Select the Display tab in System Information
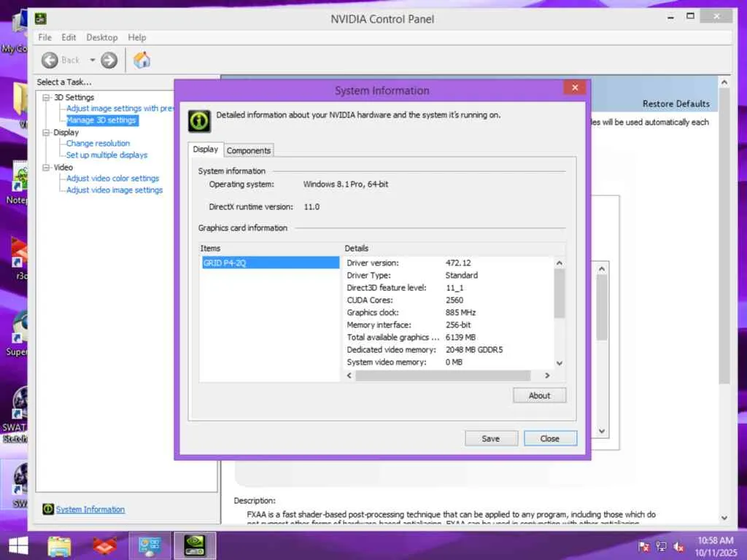747x560 pixels. 205,149
